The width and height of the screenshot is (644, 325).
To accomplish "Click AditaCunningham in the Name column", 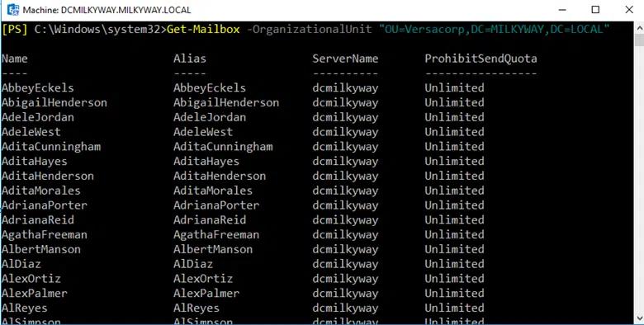I will tap(51, 147).
